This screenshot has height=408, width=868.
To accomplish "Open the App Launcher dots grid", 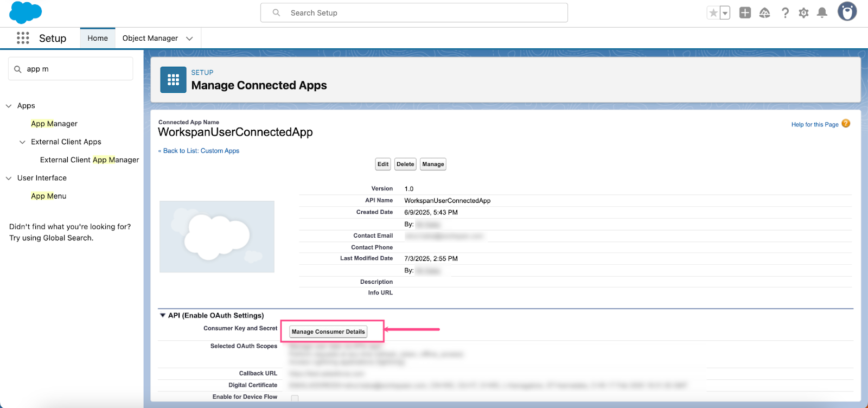I will 23,38.
